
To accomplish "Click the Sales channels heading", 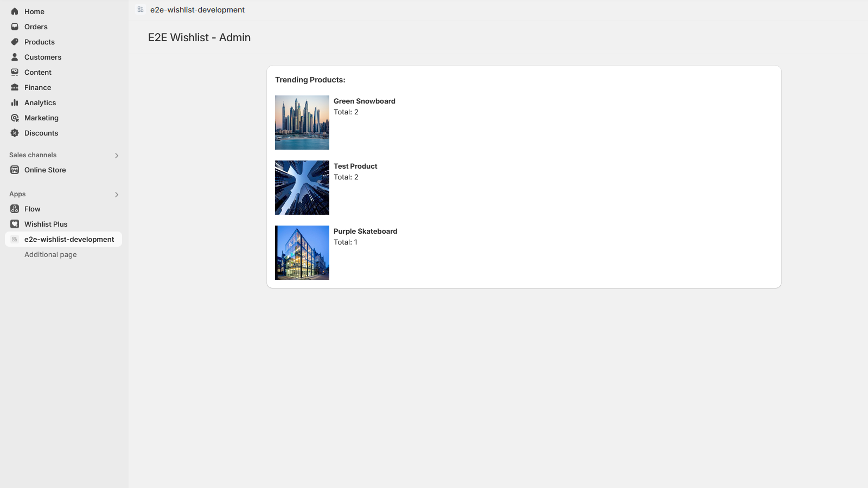I will (33, 155).
